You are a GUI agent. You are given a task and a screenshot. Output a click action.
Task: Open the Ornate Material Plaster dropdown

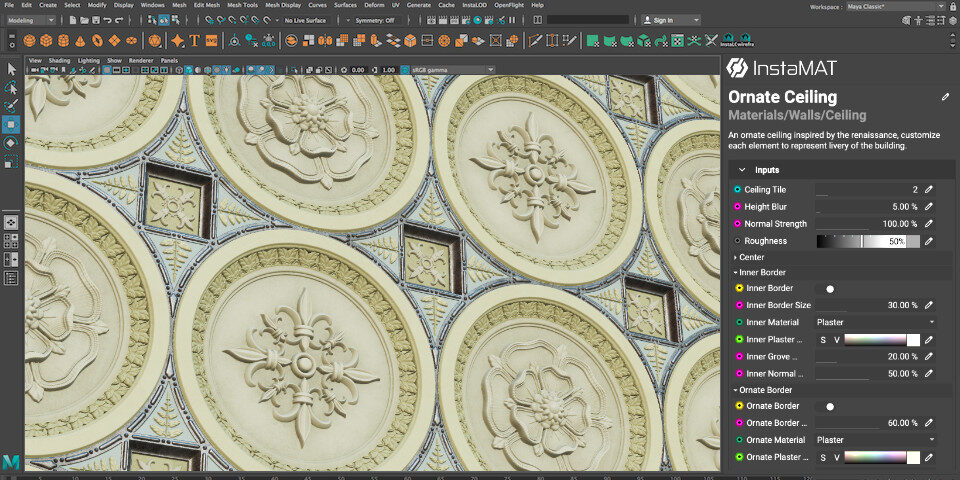pyautogui.click(x=876, y=440)
